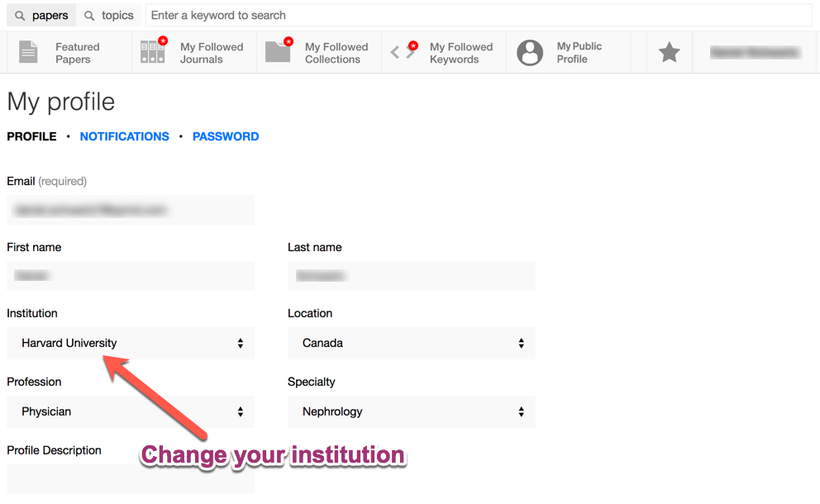Open the Institution dropdown showing Harvard University
820x504 pixels.
[x=130, y=342]
